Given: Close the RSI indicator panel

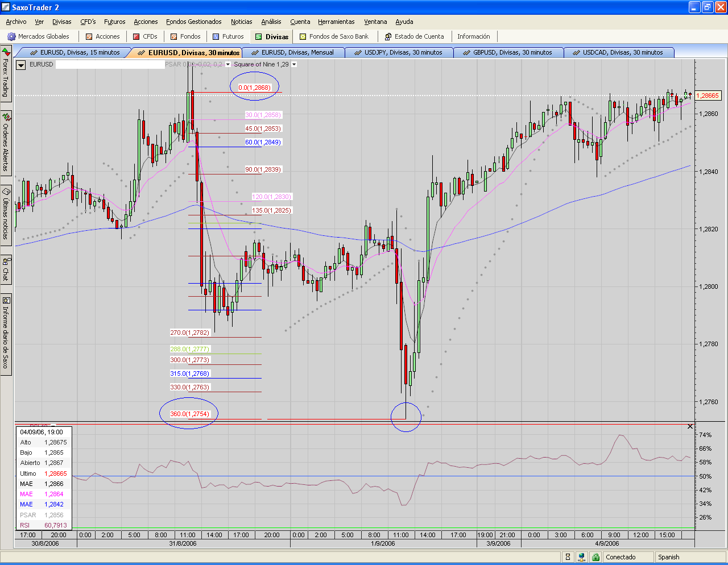Looking at the screenshot, I should (690, 426).
